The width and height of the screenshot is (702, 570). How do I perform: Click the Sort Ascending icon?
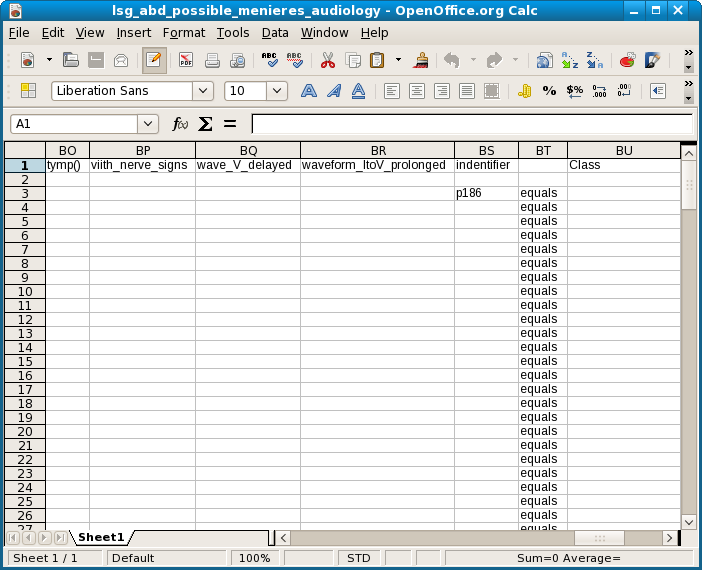click(x=569, y=60)
